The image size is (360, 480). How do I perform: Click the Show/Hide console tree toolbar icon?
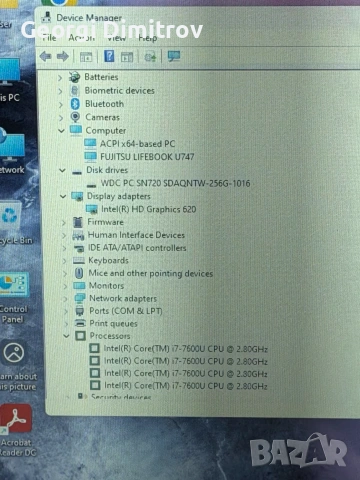point(86,57)
